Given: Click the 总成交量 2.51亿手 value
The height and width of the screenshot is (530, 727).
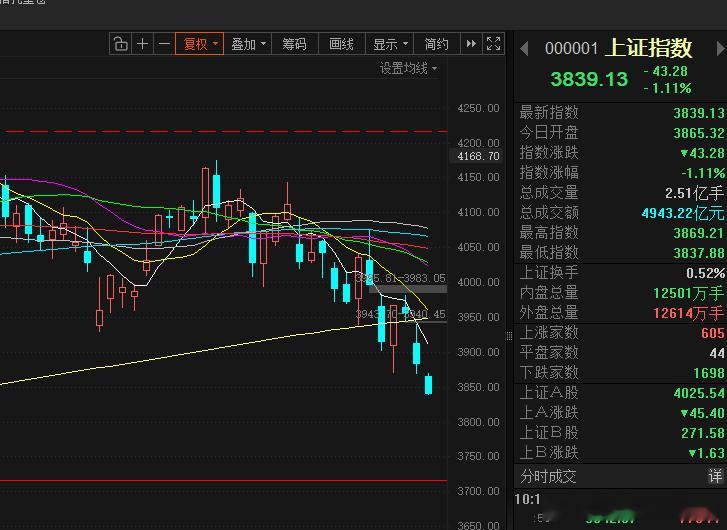Looking at the screenshot, I should tap(694, 193).
